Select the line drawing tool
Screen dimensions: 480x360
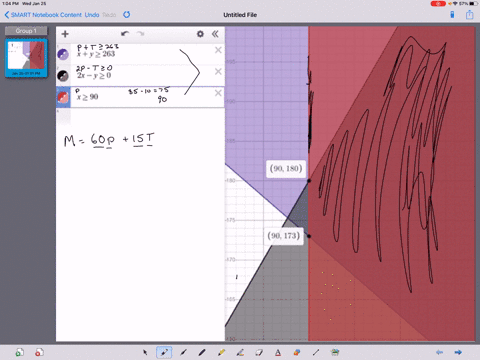[x=316, y=352]
